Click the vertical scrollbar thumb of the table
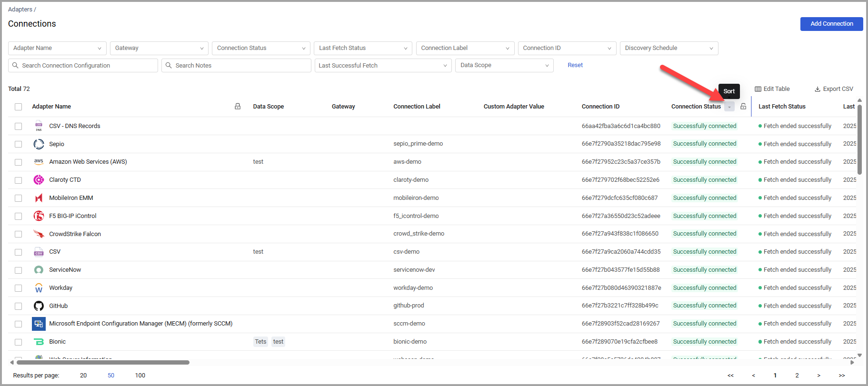 859,139
